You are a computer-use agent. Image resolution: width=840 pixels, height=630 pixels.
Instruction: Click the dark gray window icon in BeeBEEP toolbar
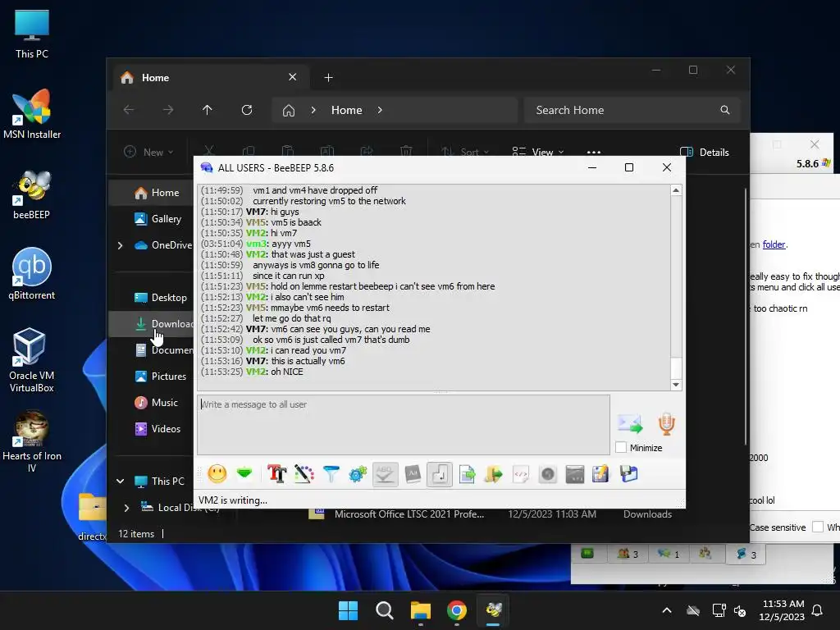click(574, 474)
